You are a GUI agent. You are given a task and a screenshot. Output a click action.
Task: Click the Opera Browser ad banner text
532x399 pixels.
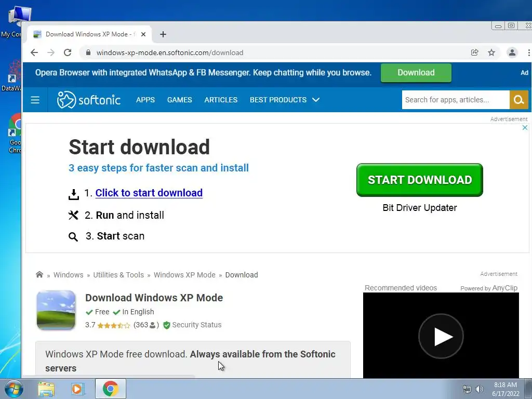click(x=203, y=73)
